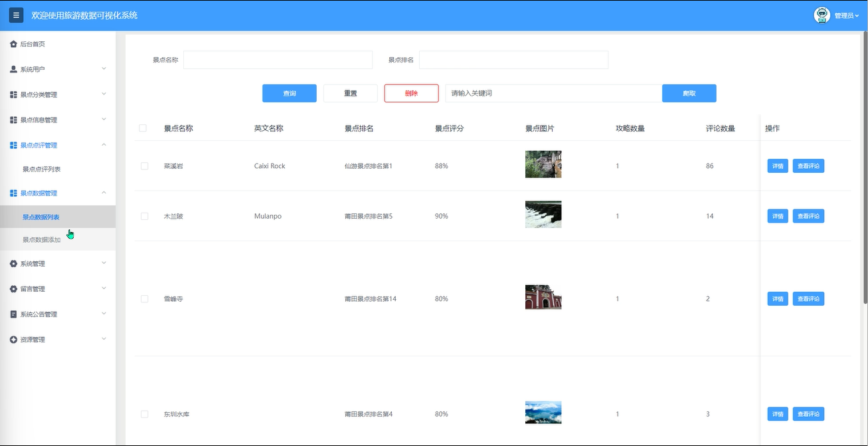868x446 pixels.
Task: Open the 木兰陂 scenic image thumbnail
Action: tap(543, 215)
